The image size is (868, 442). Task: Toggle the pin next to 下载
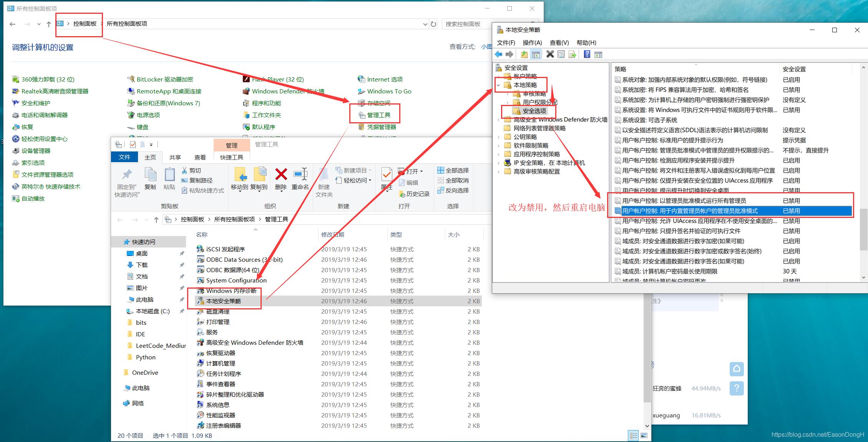coord(182,265)
